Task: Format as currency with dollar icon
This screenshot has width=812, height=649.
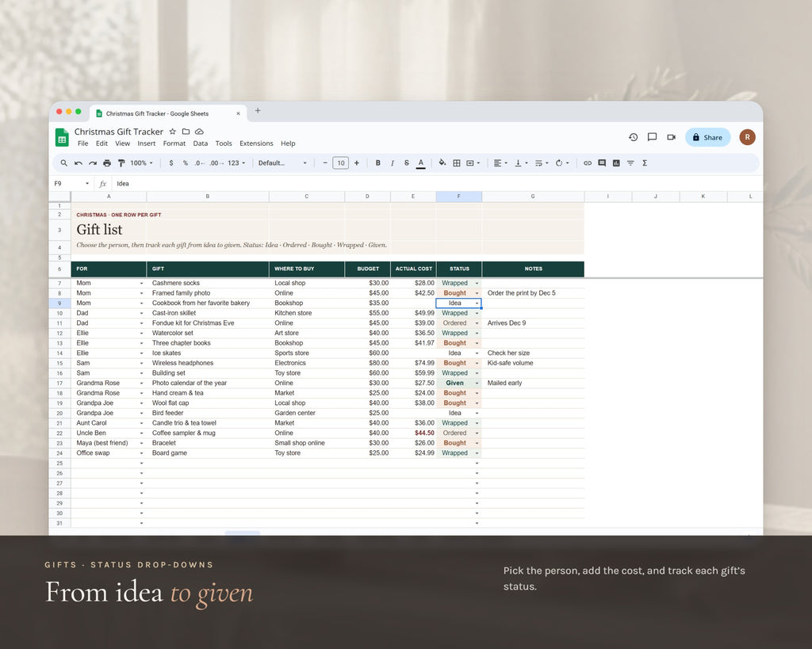Action: pos(171,163)
